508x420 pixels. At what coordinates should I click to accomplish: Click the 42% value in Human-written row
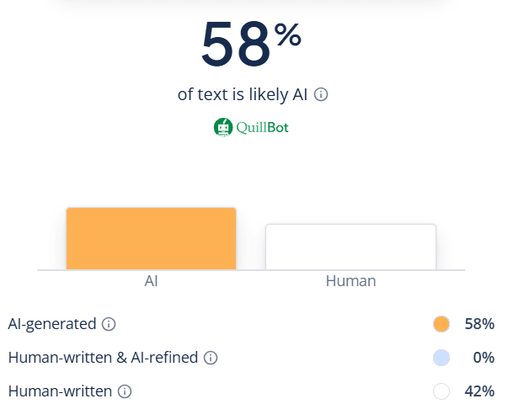click(x=479, y=391)
